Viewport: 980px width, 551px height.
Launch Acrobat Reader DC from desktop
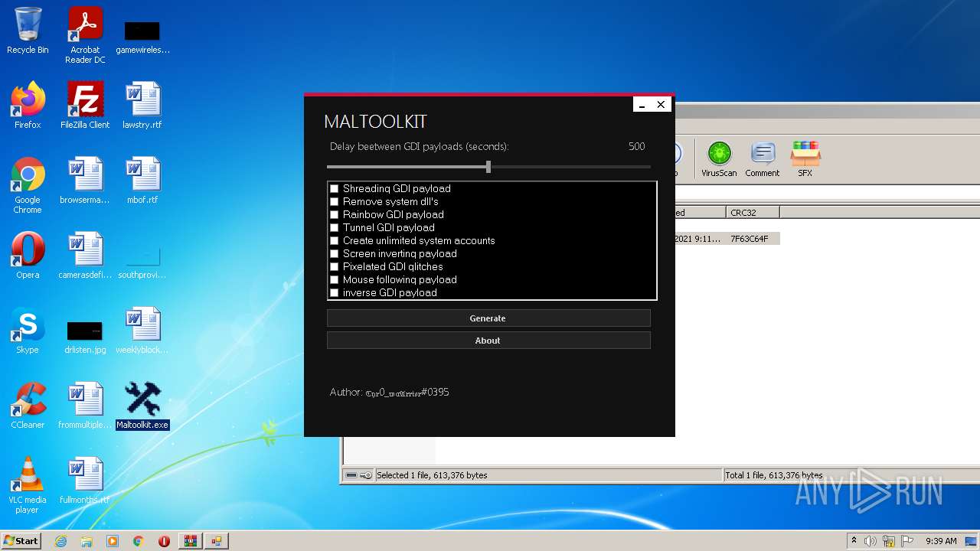tap(85, 35)
